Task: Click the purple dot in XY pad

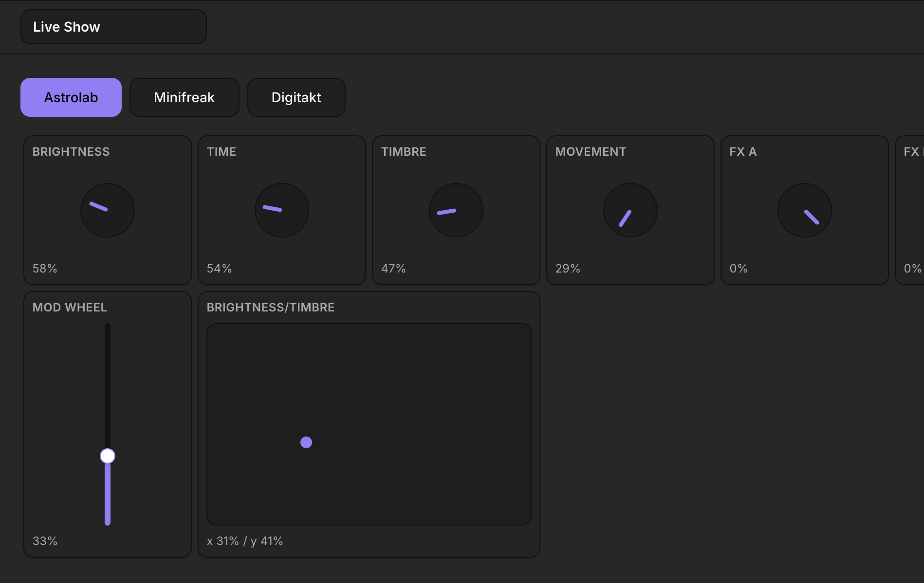Action: pos(306,442)
